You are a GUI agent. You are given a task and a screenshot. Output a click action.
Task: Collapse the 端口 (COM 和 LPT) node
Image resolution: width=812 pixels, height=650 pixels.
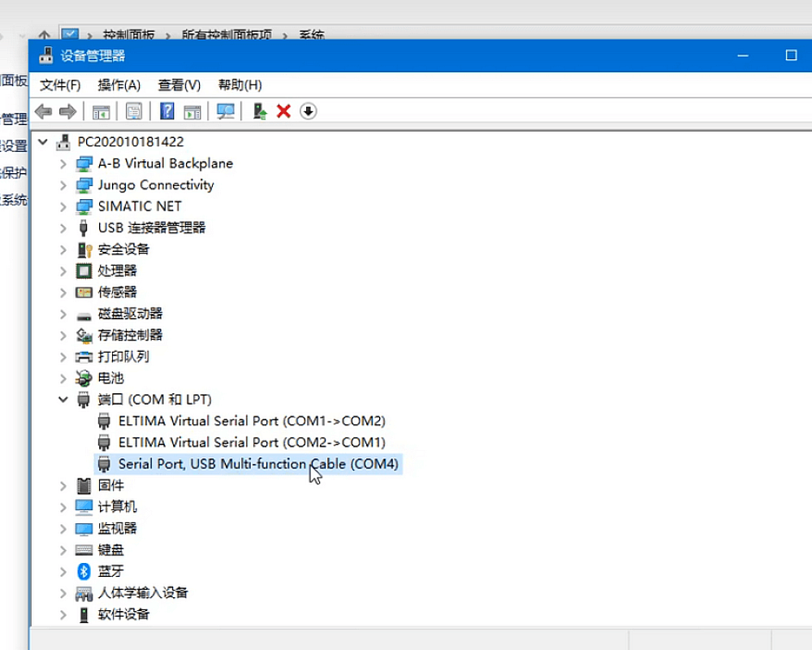[x=63, y=400]
